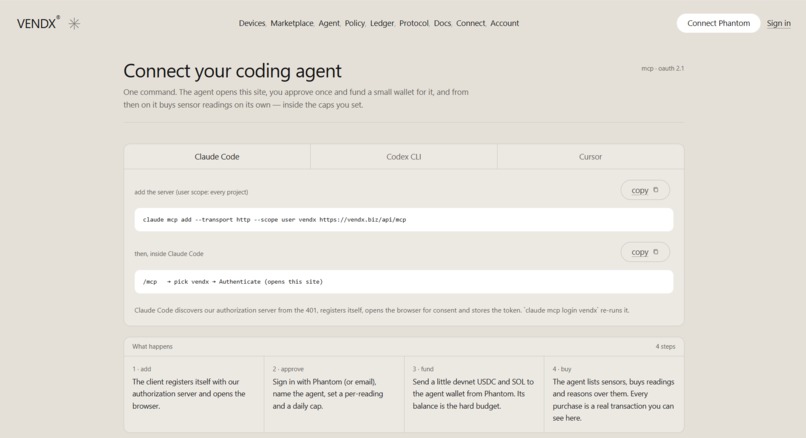Click the 'mcp · oauth 2.1' label
Screen dimensions: 806x438
[x=663, y=68]
